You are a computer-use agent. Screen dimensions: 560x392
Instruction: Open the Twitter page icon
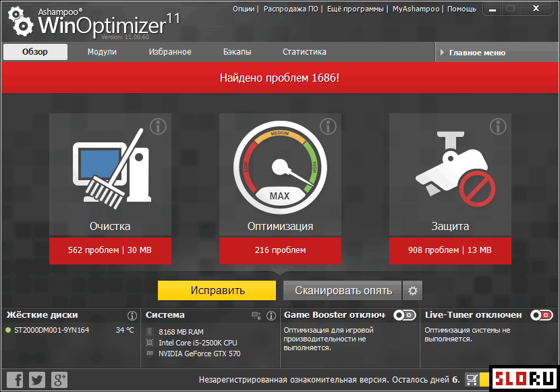pos(37,380)
